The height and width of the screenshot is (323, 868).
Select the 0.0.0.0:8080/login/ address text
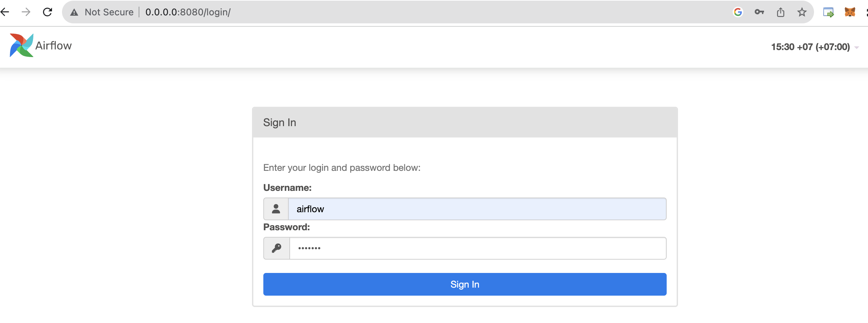188,12
